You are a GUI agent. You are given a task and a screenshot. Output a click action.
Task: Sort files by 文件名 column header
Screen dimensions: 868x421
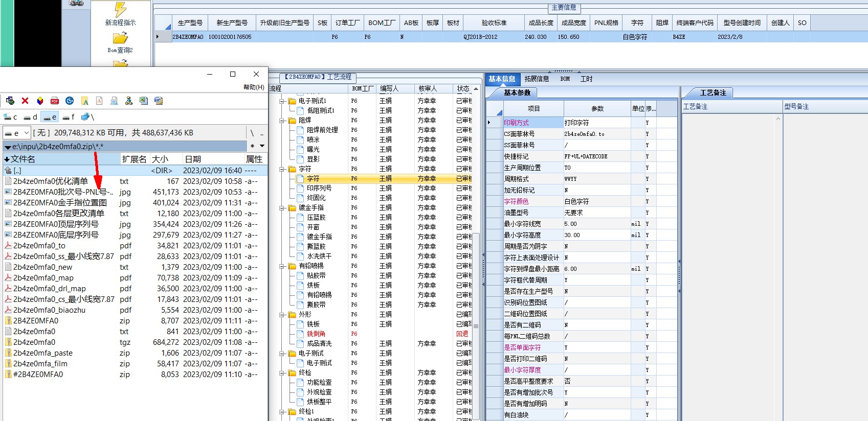(x=61, y=159)
